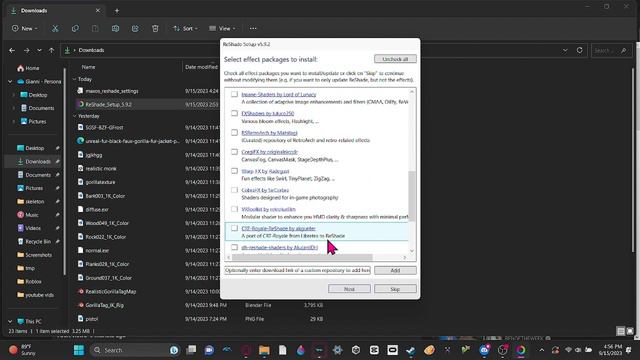Click the vertical scrollbar of the effect packages list
640x360 pixels.
412,196
